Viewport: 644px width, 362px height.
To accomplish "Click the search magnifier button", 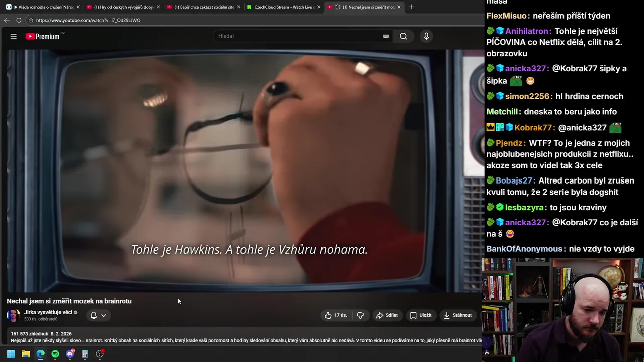I will [x=404, y=36].
